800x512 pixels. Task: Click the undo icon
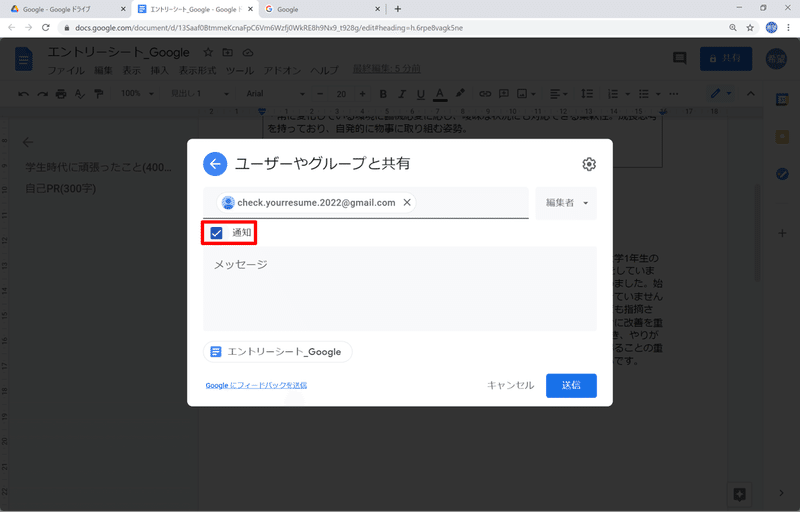pos(23,94)
